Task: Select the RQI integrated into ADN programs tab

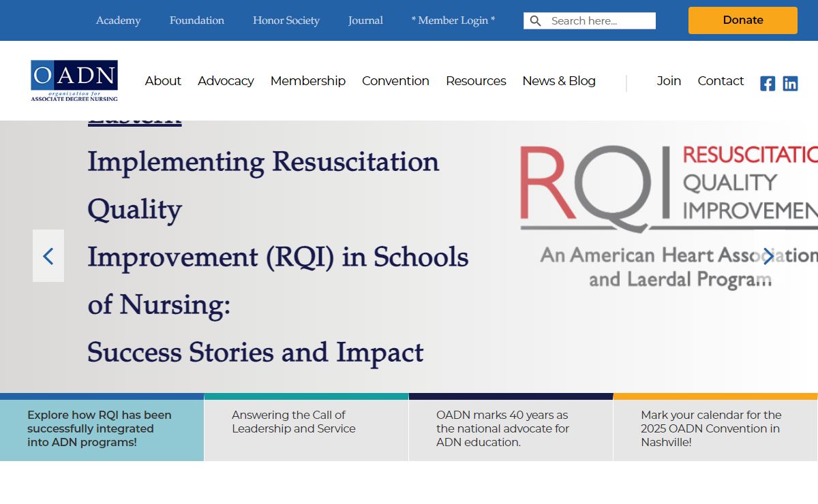Action: [102, 427]
